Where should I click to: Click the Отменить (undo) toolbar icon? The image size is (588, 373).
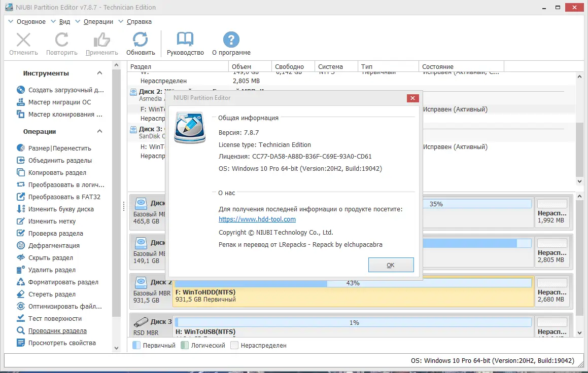(23, 43)
